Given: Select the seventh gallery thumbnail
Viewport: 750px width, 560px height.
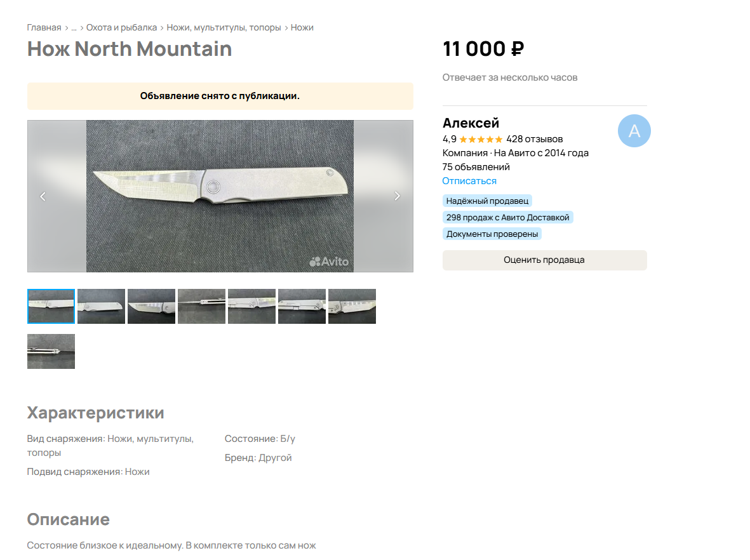Looking at the screenshot, I should point(352,306).
